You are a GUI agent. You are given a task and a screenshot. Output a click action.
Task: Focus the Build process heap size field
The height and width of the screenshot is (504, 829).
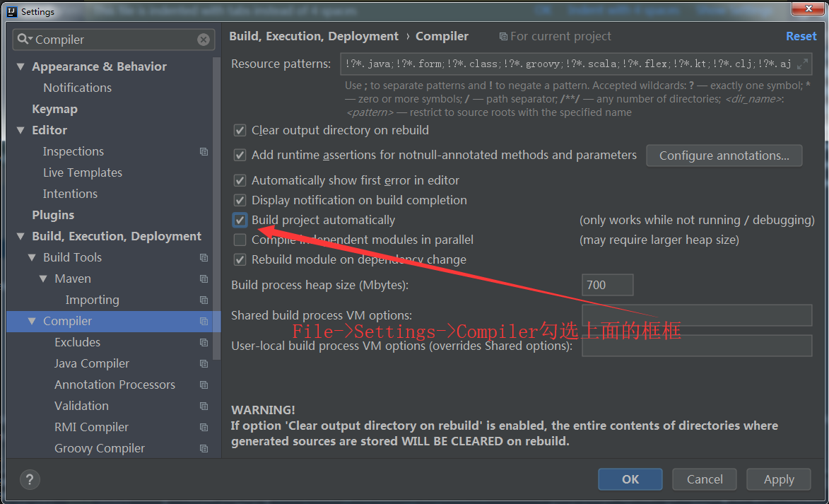coord(607,285)
